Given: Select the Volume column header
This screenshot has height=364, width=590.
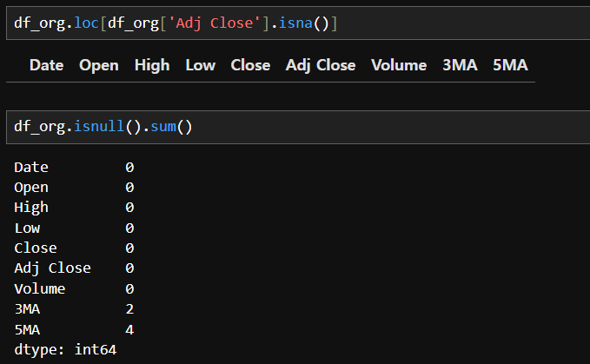Looking at the screenshot, I should tap(399, 65).
